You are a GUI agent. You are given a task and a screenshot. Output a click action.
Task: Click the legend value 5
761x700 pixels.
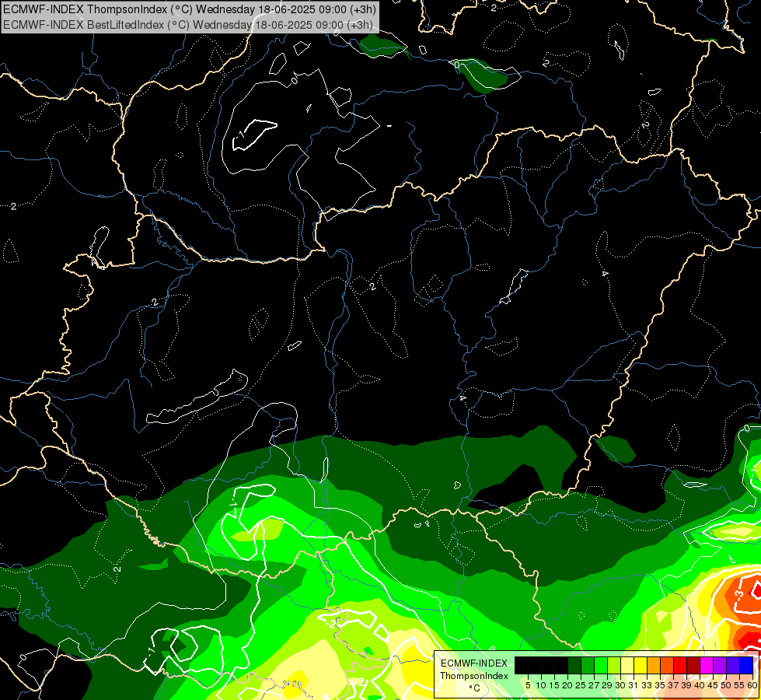(x=528, y=685)
